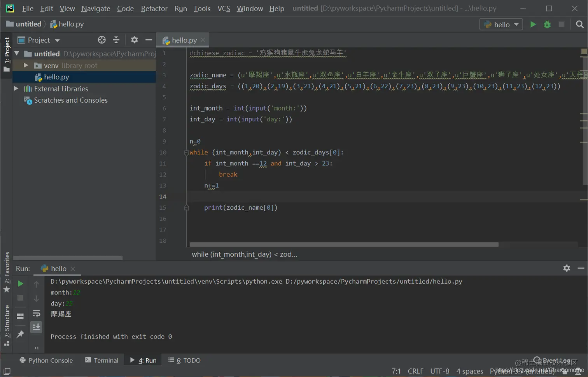Toggle scroll to end in Run console
The height and width of the screenshot is (377, 588).
pyautogui.click(x=36, y=327)
